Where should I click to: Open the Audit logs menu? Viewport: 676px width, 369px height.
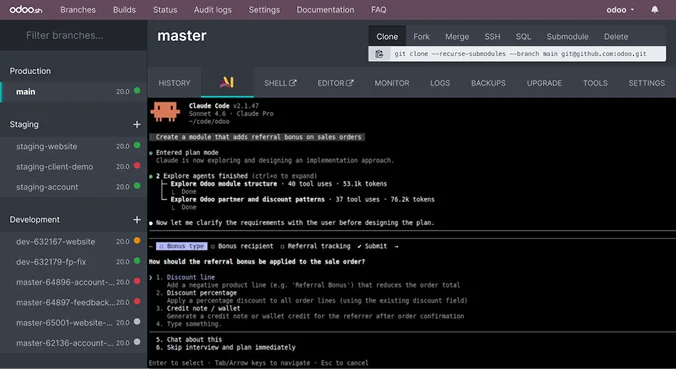213,9
